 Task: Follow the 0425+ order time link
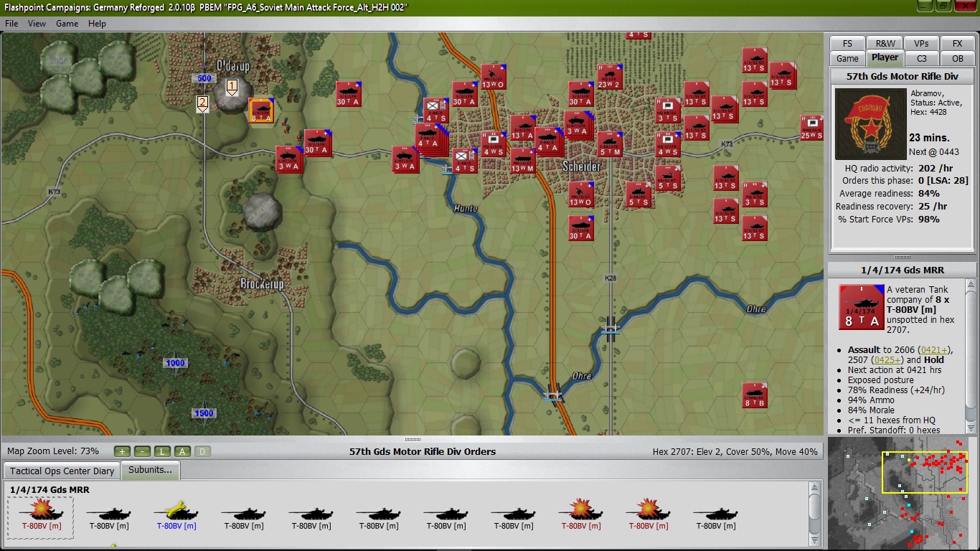(887, 359)
